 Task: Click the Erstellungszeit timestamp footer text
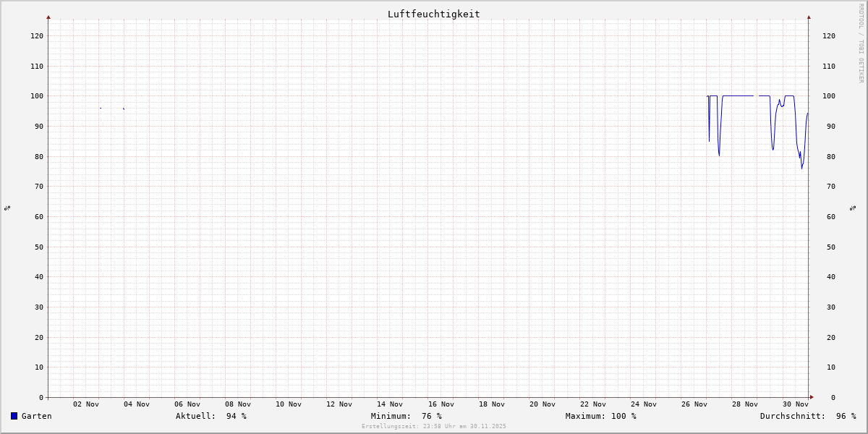(434, 427)
